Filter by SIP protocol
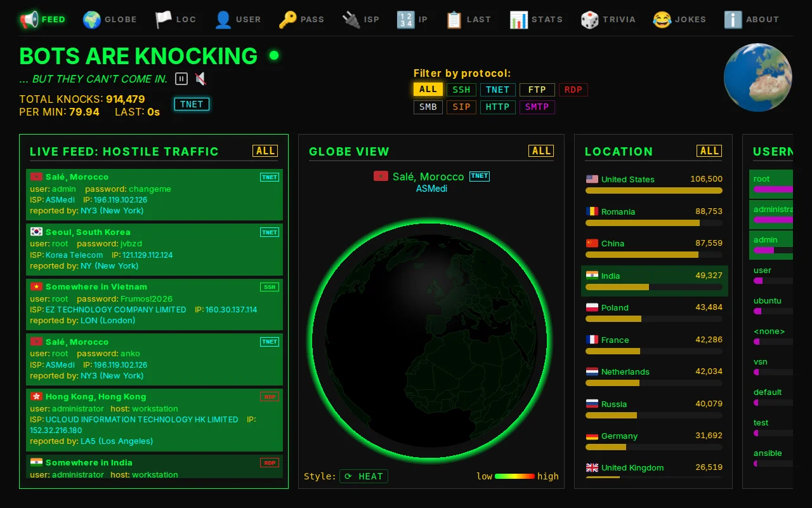 [x=461, y=107]
